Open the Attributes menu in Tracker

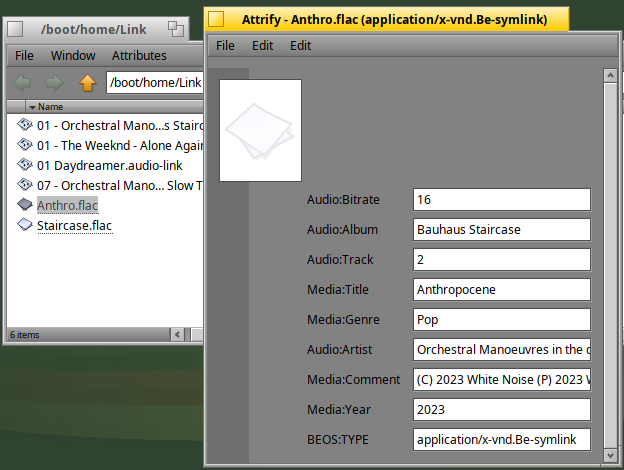pos(139,55)
